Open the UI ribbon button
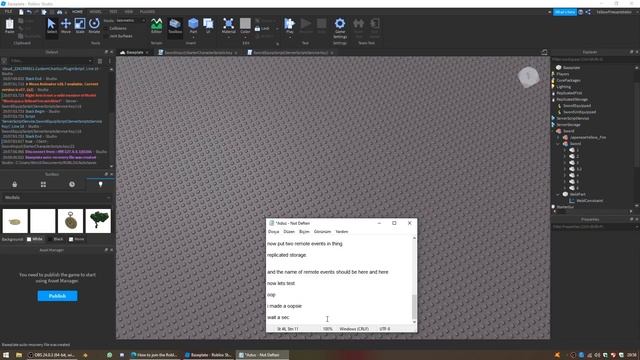Image resolution: width=640 pixels, height=360 pixels. click(x=208, y=25)
